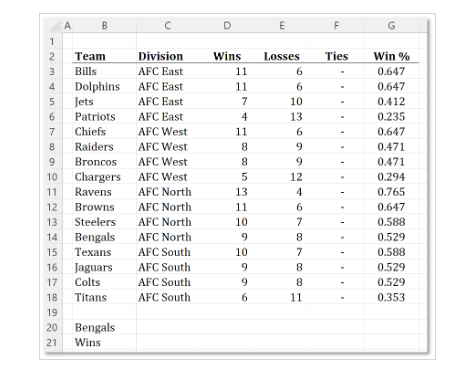Click the Titans losses value 11
The image size is (464, 371).
(296, 297)
